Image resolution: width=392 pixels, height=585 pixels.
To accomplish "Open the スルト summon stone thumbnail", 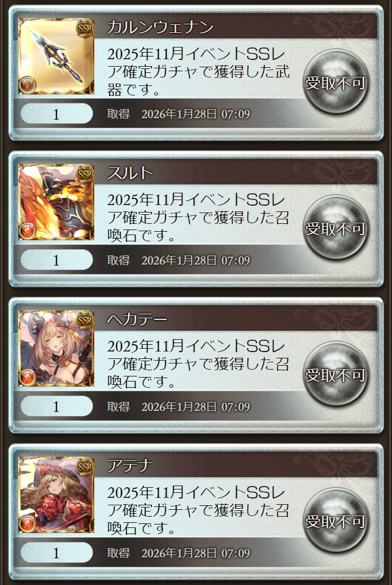I will [x=56, y=202].
